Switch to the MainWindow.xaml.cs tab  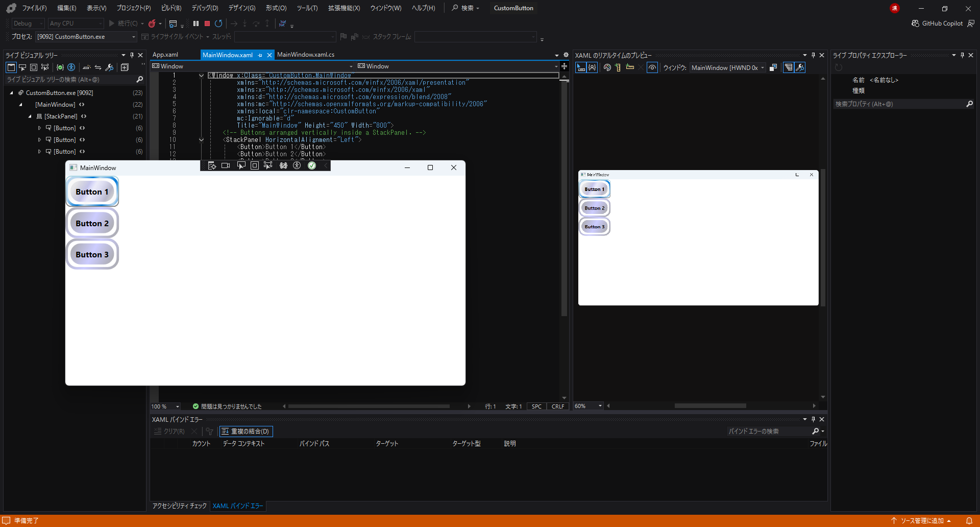(x=306, y=55)
